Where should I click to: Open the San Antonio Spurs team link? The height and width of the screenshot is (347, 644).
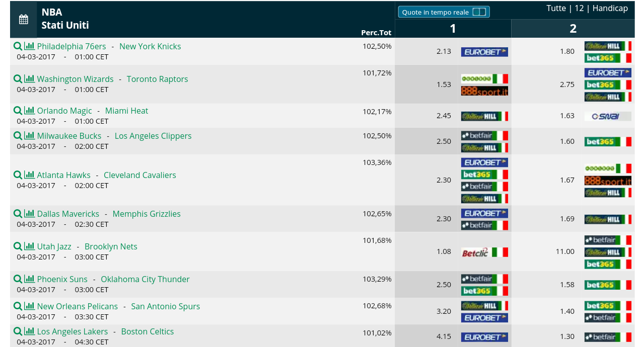coord(166,306)
